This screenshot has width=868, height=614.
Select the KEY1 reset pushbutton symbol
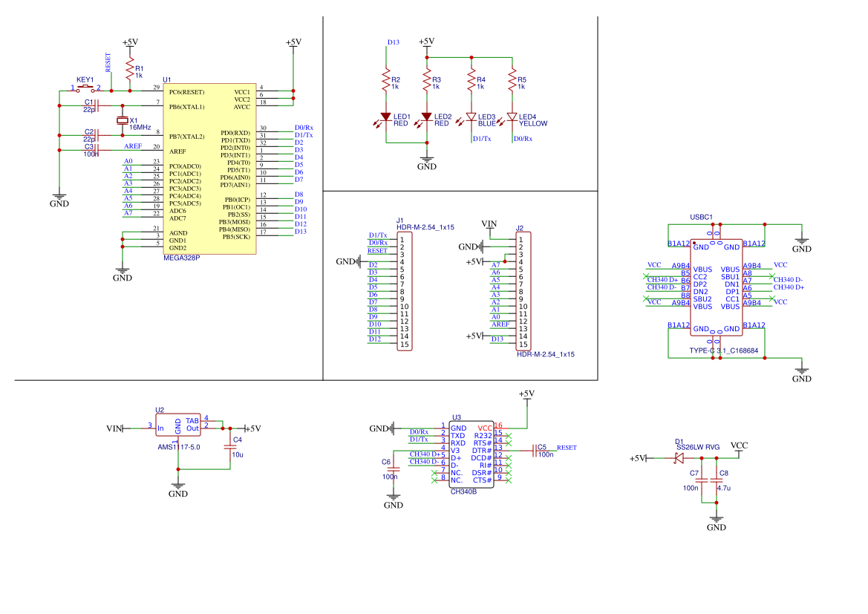click(85, 88)
